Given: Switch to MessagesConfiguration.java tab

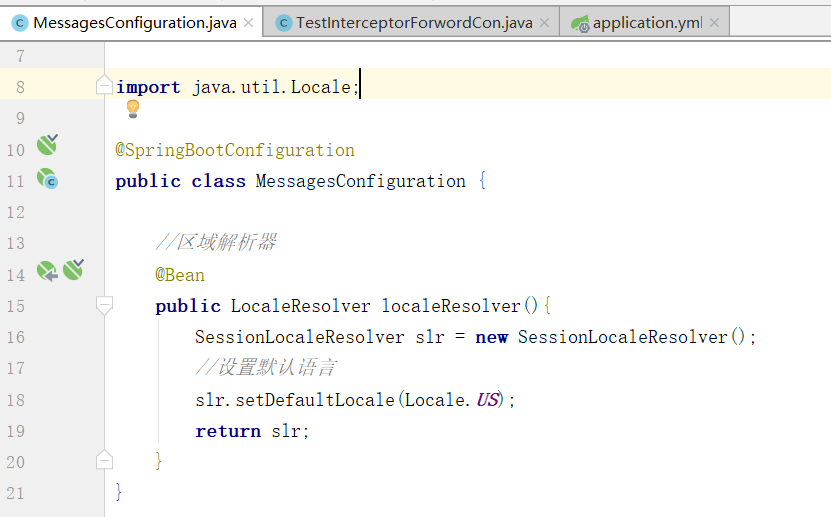Looking at the screenshot, I should [130, 23].
